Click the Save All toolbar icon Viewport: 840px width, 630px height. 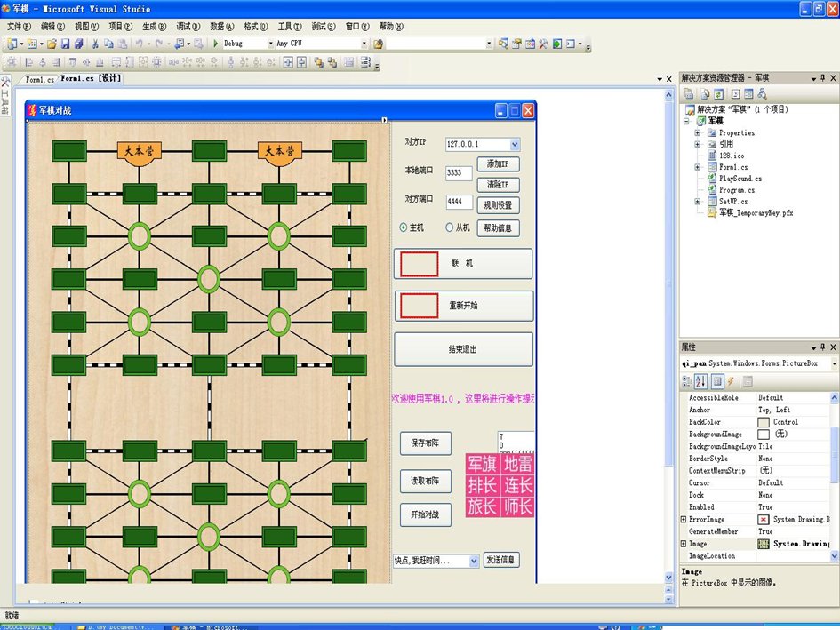coord(78,43)
